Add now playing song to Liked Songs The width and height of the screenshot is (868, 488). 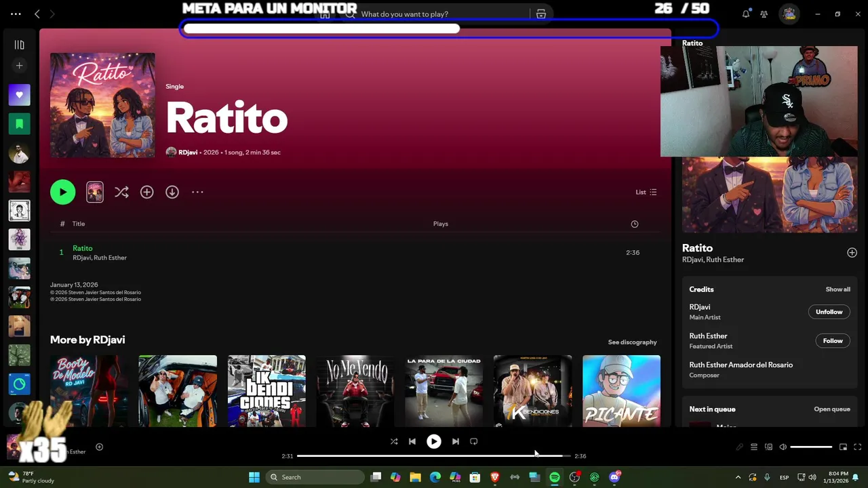(x=99, y=447)
